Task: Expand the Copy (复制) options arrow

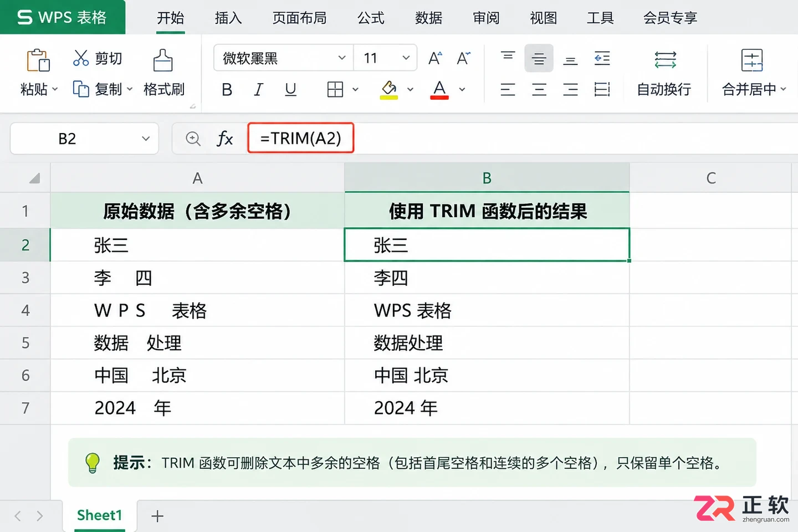Action: point(130,89)
